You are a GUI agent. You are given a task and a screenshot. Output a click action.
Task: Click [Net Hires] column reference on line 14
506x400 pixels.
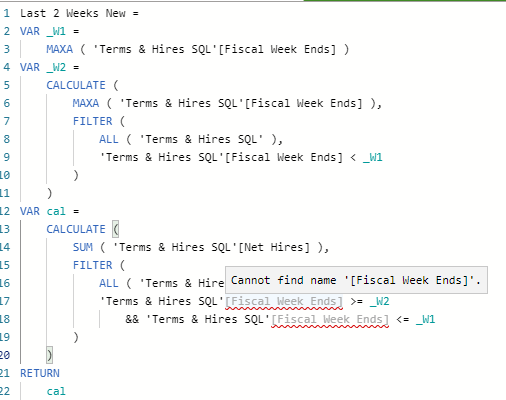pos(274,247)
